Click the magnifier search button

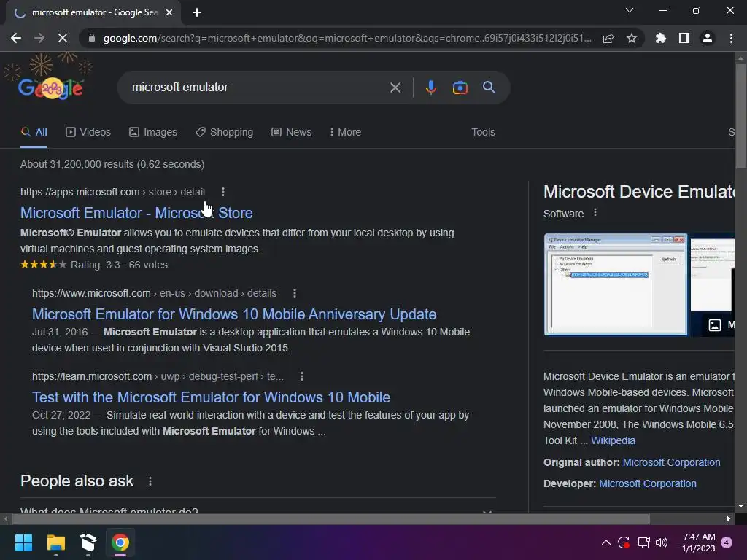point(489,87)
